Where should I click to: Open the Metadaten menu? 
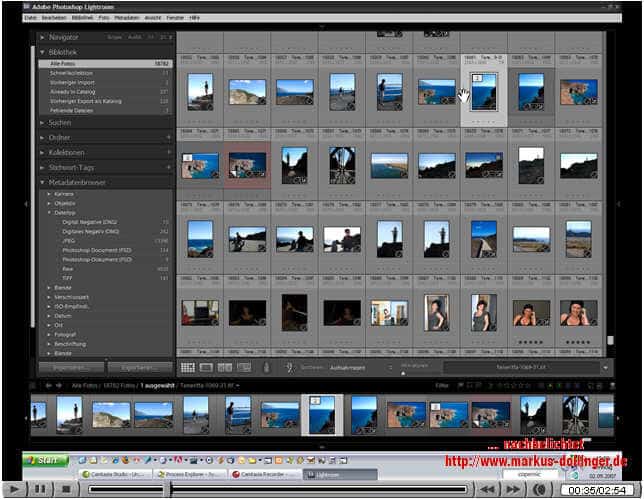click(x=127, y=18)
